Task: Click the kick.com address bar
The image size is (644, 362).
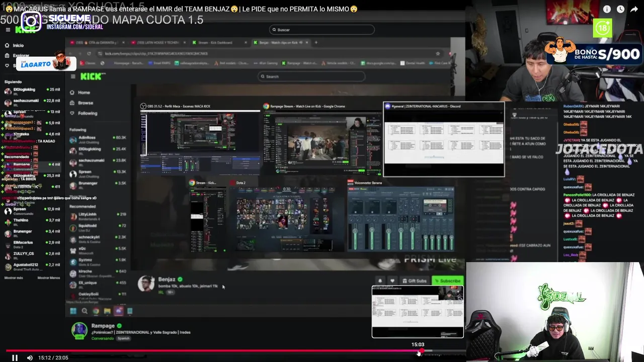Action: click(267, 53)
